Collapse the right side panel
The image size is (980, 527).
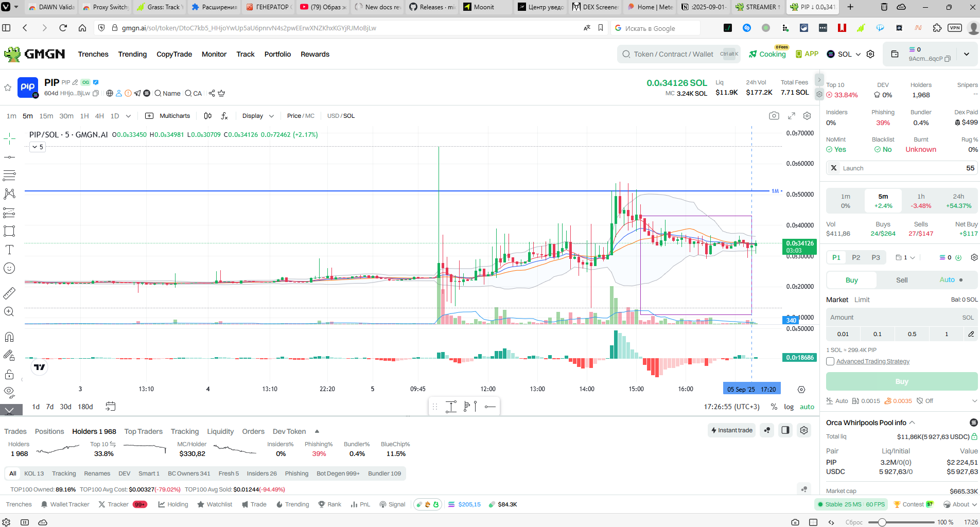tap(819, 80)
